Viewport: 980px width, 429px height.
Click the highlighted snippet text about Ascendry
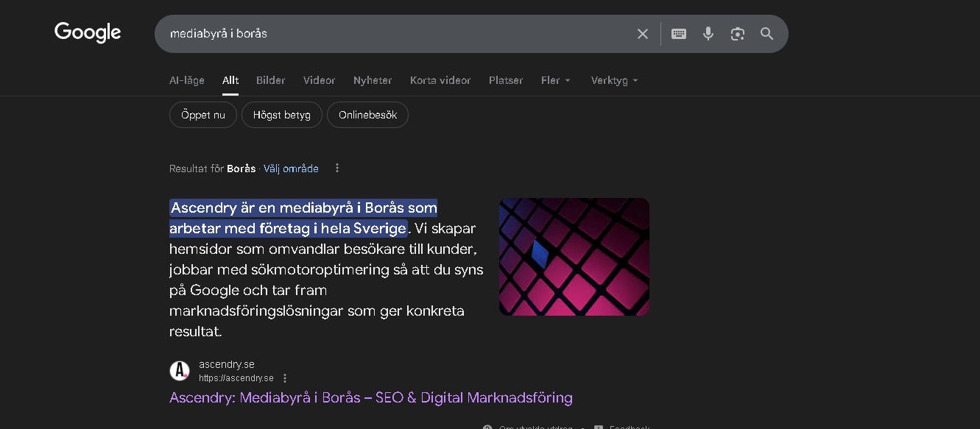pos(303,218)
